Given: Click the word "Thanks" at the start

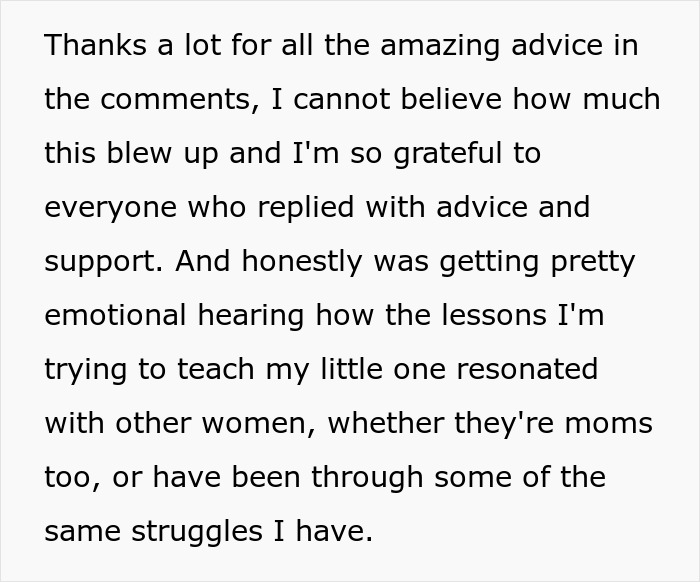Looking at the screenshot, I should point(96,45).
